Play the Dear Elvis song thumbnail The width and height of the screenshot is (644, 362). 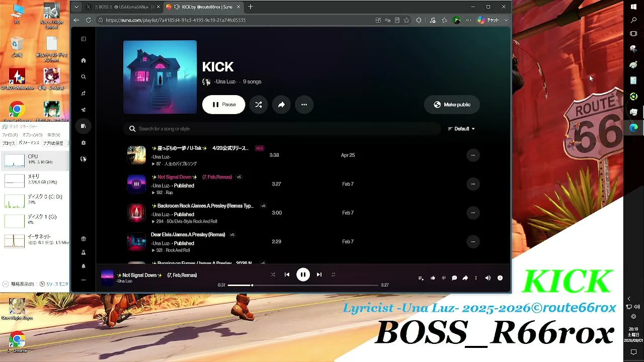(x=136, y=241)
